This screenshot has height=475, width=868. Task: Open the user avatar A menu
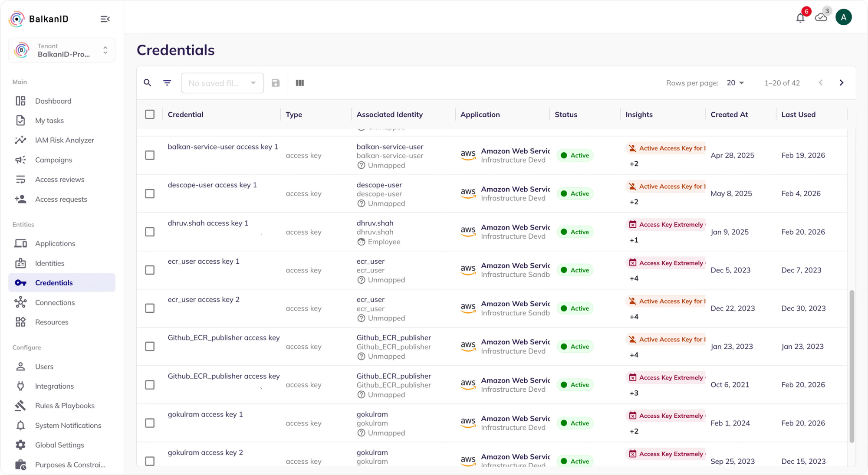pyautogui.click(x=843, y=17)
